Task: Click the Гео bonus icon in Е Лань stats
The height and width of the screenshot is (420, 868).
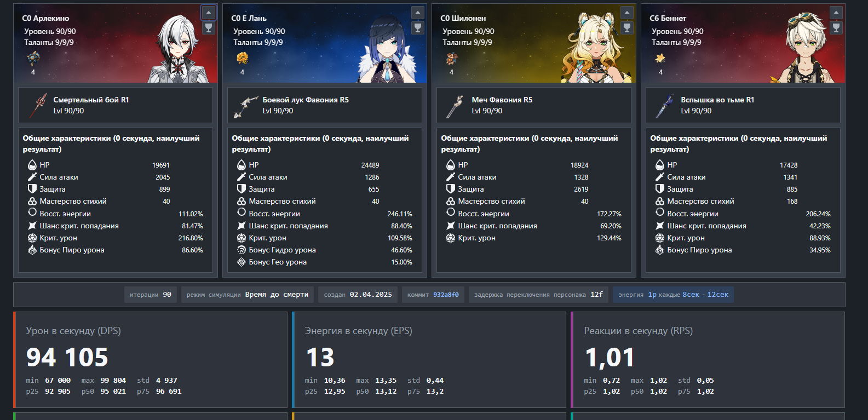Action: coord(242,262)
